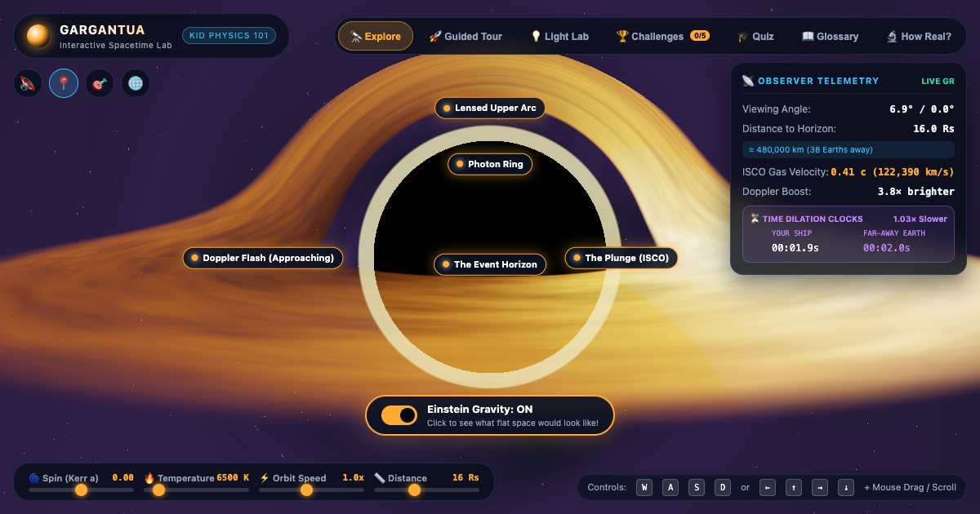980x514 pixels.
Task: Click the 1.03× Slower indicator
Action: click(920, 219)
